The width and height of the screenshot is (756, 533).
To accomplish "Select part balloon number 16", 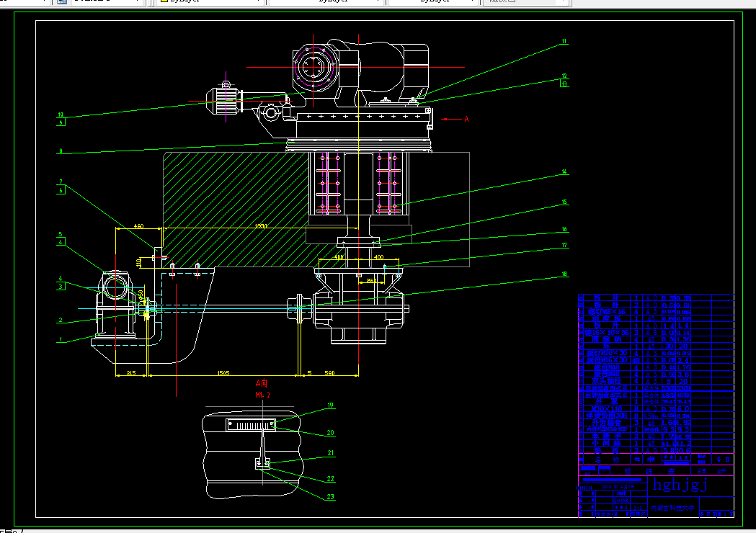I will coord(564,229).
